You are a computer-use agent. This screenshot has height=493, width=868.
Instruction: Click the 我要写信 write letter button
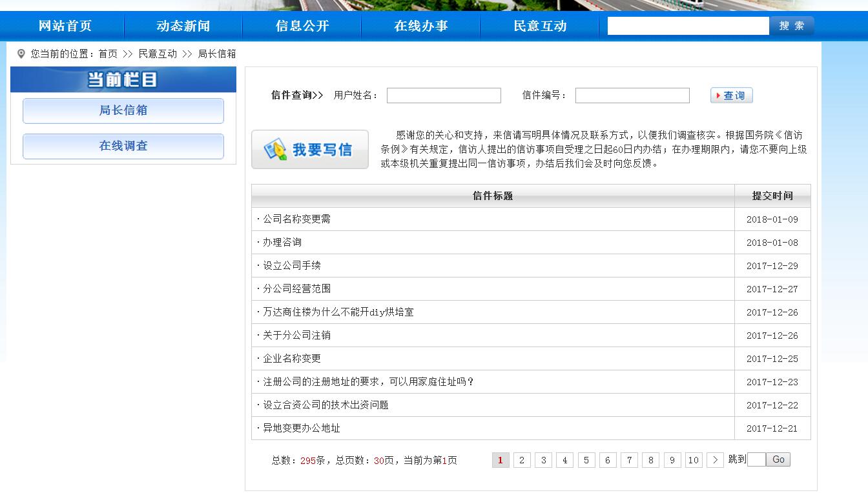pyautogui.click(x=310, y=150)
